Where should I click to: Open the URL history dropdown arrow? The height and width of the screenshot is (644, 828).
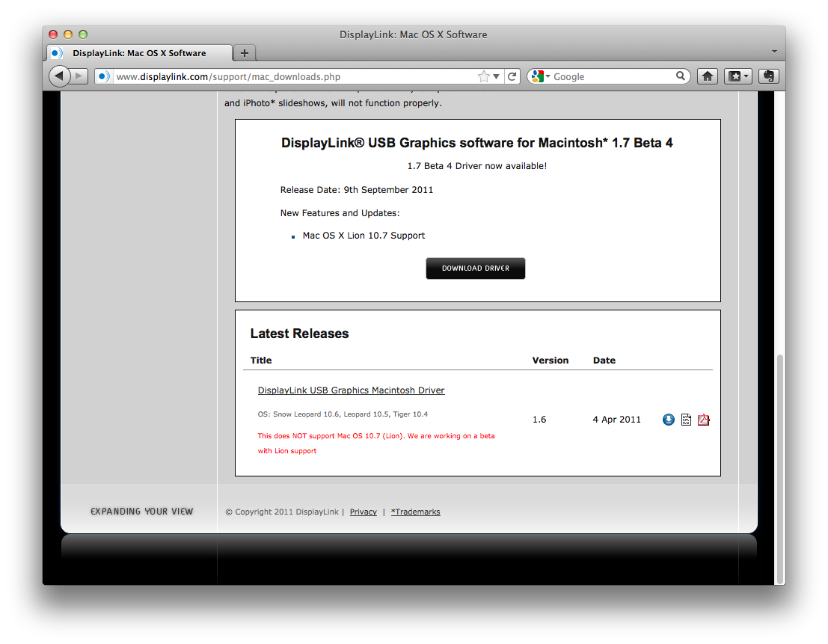[497, 76]
